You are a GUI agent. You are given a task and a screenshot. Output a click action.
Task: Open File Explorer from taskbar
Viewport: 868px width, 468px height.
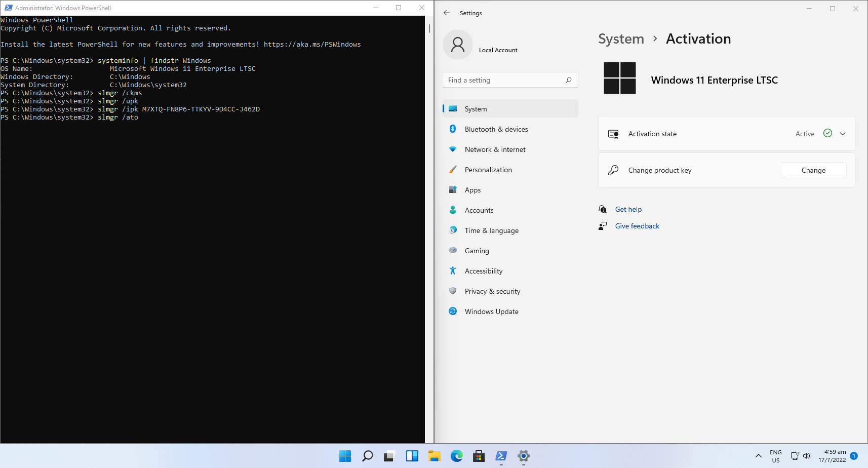tap(434, 456)
